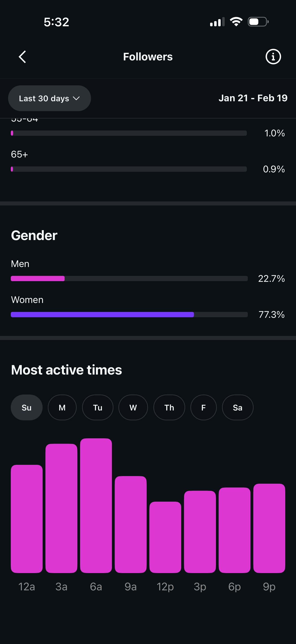Tap the 12p activity bar

click(x=165, y=537)
